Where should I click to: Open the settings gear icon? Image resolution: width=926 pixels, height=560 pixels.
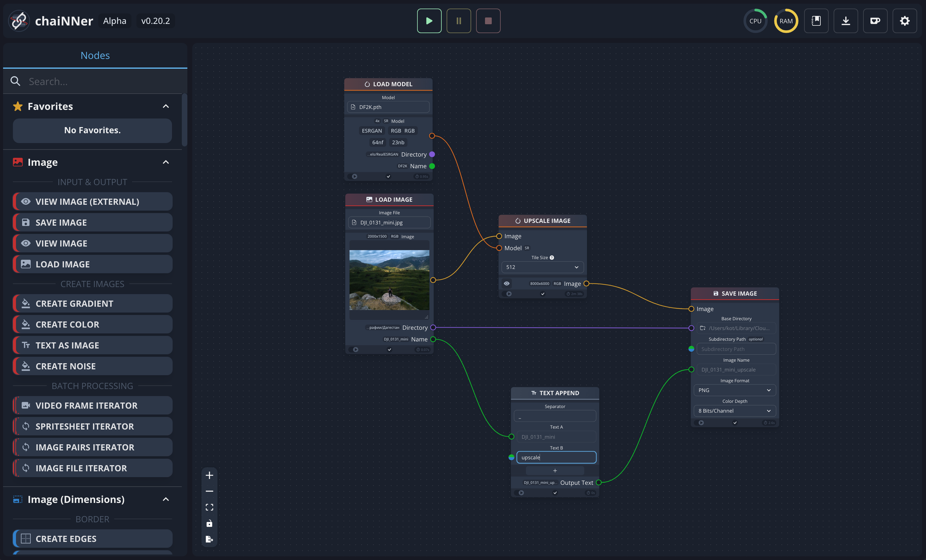(x=904, y=21)
